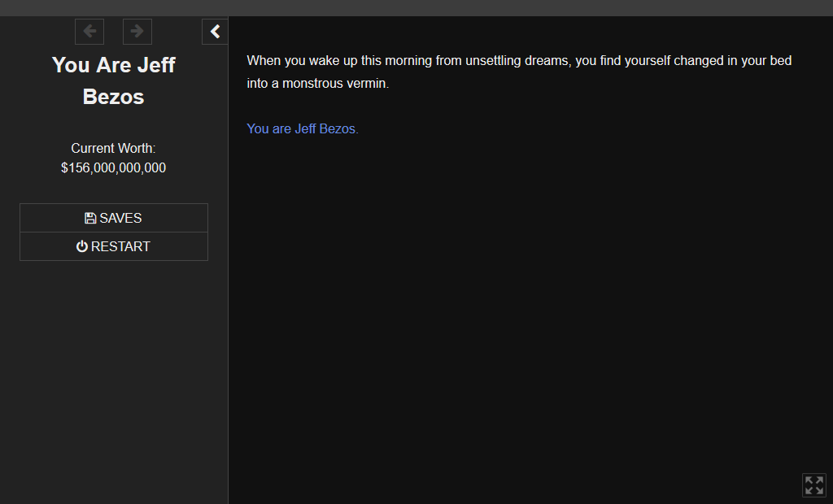Click the words "Jeff Bezos" in blue link
The width and height of the screenshot is (833, 504).
coord(325,128)
